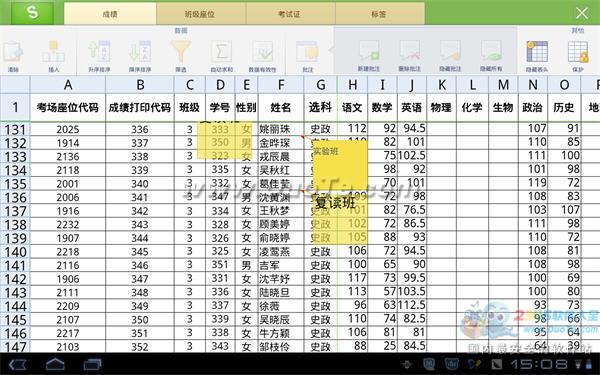The image size is (600, 375).
Task: Select row header 131
Action: pyautogui.click(x=15, y=129)
